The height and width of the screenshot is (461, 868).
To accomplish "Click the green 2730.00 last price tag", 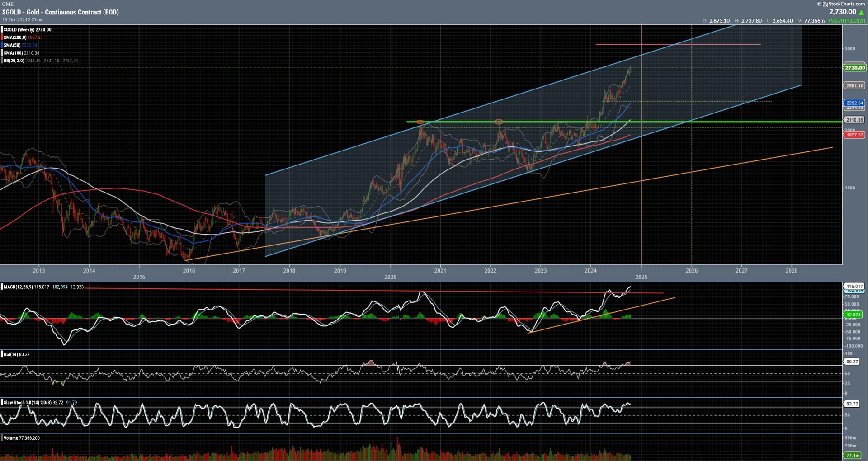I will pyautogui.click(x=854, y=68).
